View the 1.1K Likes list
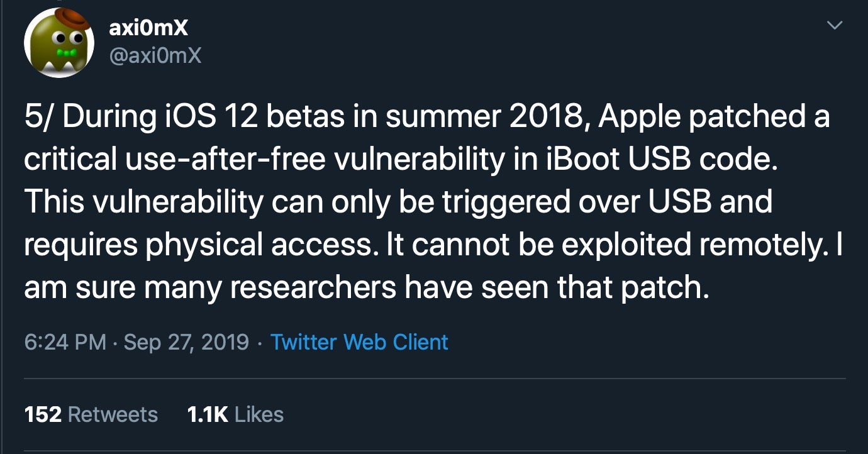The width and height of the screenshot is (868, 454). (x=235, y=414)
